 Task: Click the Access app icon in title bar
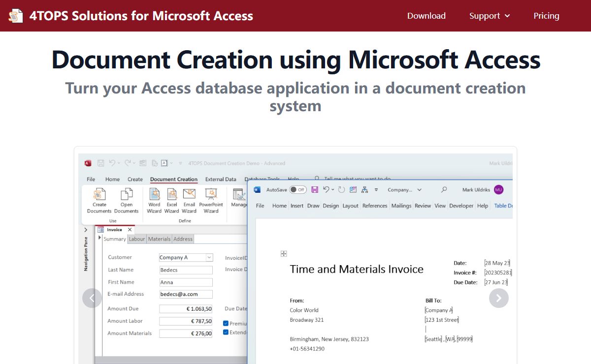pos(88,163)
